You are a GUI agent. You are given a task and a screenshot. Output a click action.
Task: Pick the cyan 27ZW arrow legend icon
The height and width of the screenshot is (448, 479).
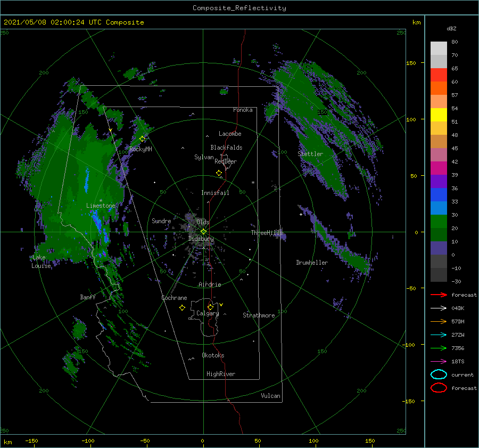pyautogui.click(x=439, y=335)
